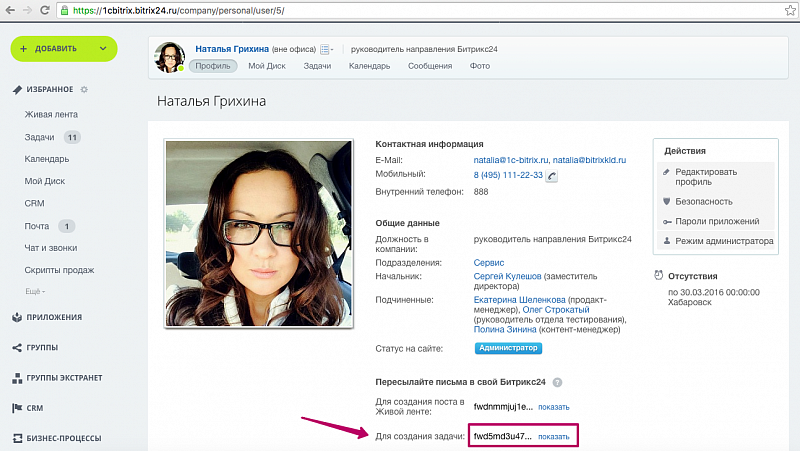800x451 pixels.
Task: Click the large profile photo
Action: [259, 234]
